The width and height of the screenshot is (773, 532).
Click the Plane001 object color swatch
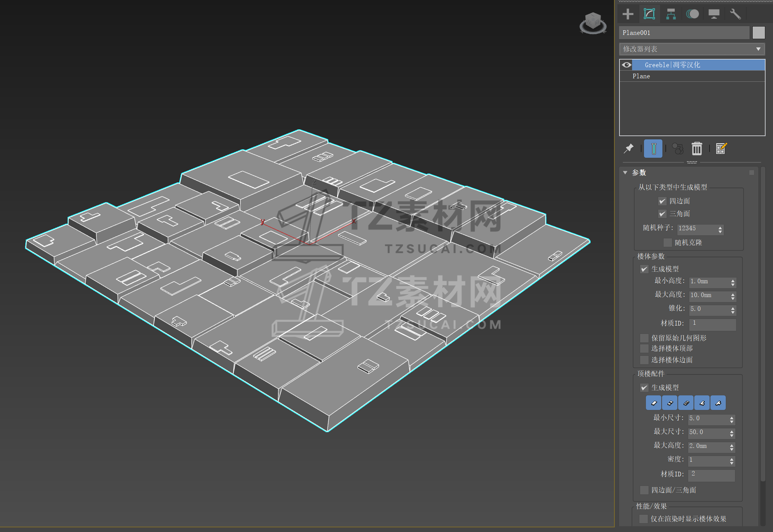coord(758,33)
